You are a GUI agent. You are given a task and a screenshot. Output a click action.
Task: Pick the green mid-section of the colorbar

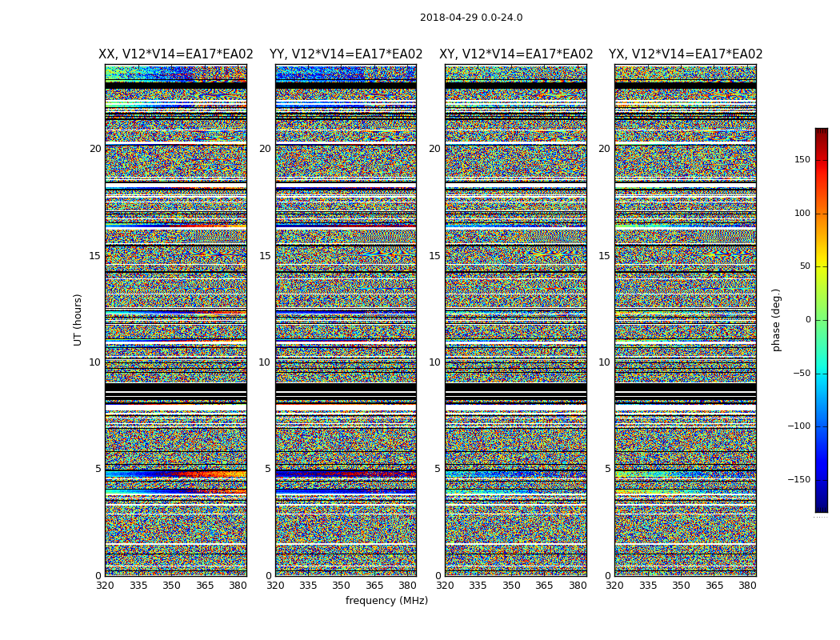coord(821,320)
